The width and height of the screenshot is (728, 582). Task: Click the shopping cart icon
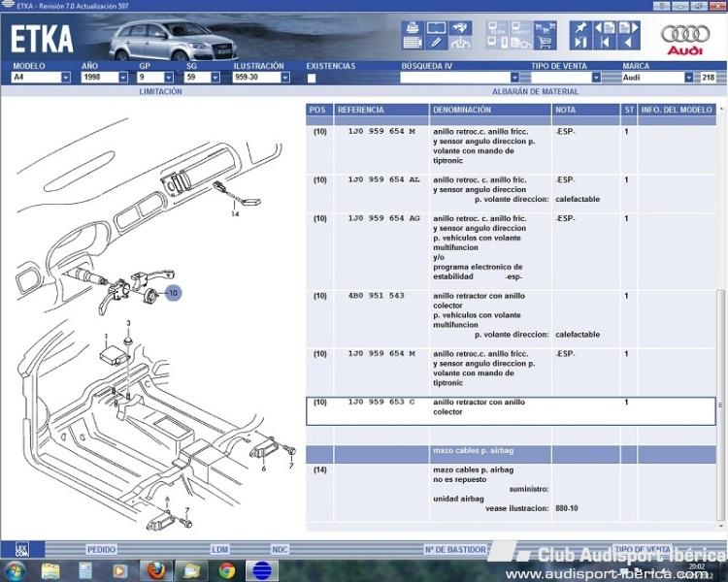(x=546, y=43)
